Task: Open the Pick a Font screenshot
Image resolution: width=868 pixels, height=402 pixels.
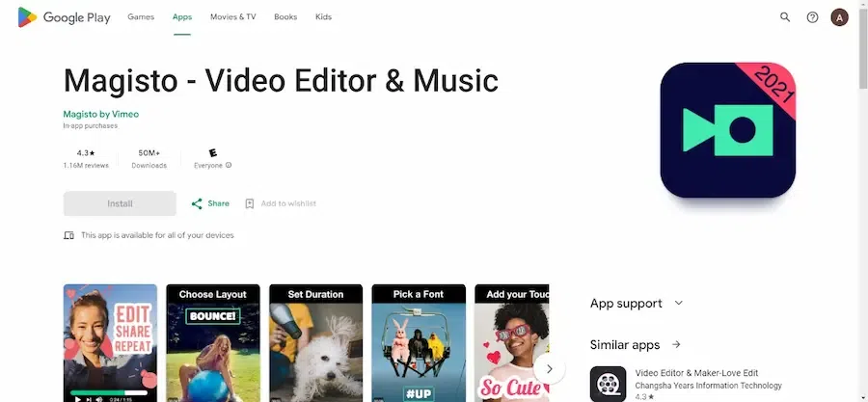Action: pyautogui.click(x=419, y=343)
